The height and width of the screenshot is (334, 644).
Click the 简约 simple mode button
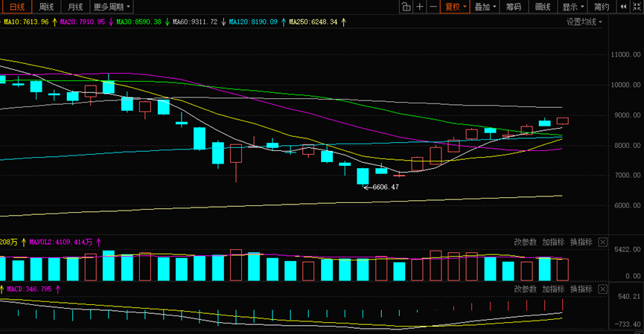point(602,7)
